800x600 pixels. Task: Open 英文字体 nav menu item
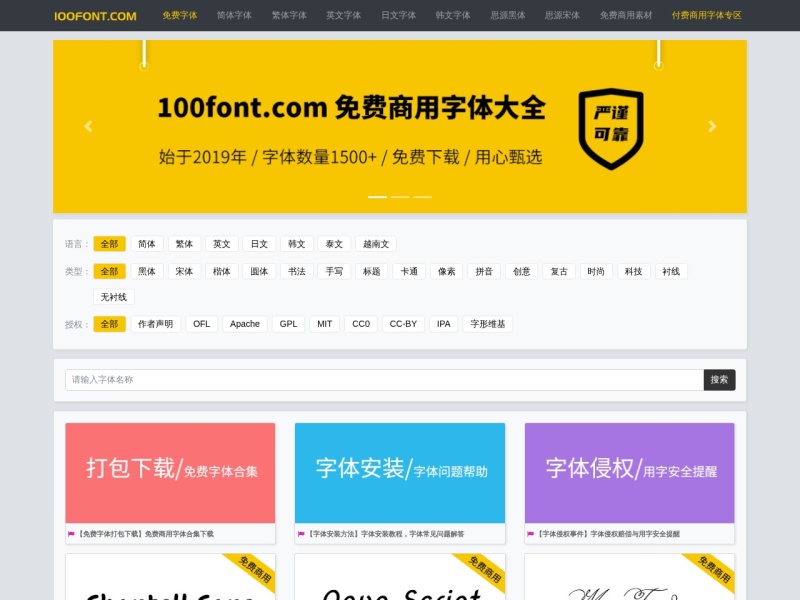[343, 15]
